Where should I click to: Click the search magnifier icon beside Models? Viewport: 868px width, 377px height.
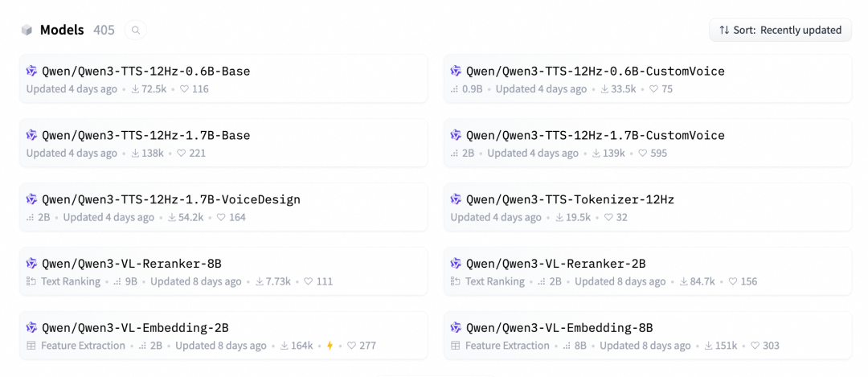tap(136, 31)
